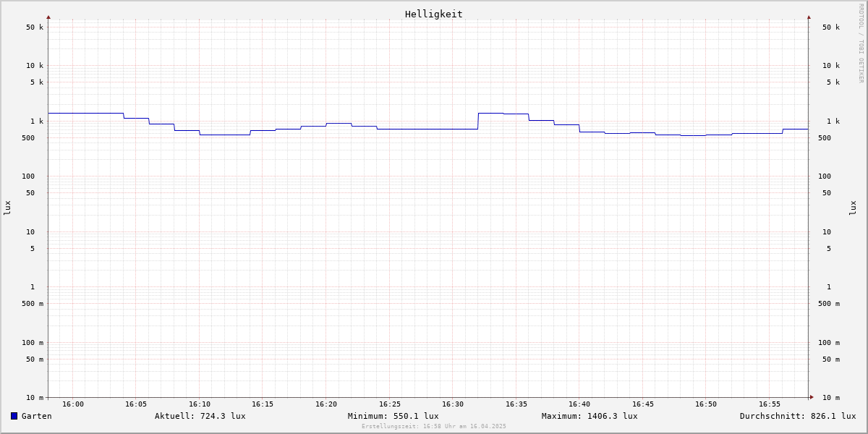Image resolution: width=868 pixels, height=434 pixels.
Task: Click the 16:55 time axis label
Action: click(x=770, y=404)
